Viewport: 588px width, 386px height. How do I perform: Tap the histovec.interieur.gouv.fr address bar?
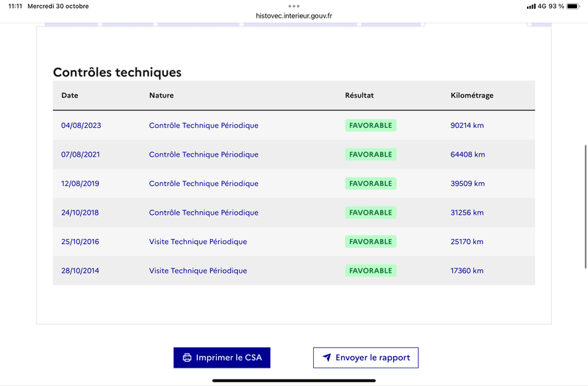point(294,15)
